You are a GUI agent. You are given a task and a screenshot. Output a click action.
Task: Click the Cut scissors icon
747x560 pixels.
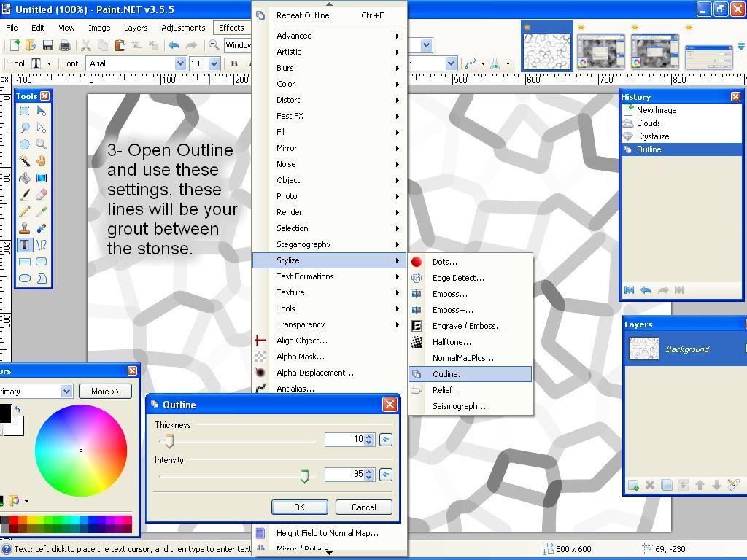point(86,45)
